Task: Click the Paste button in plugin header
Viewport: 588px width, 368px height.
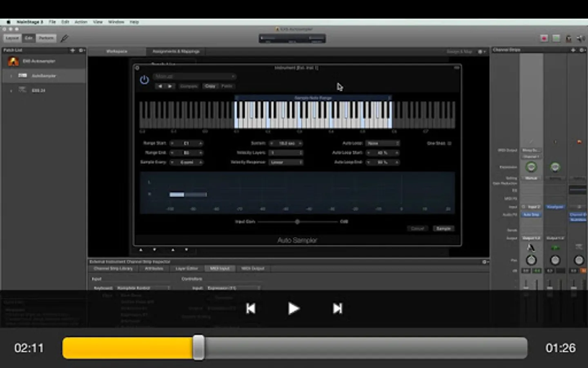Action: click(227, 86)
